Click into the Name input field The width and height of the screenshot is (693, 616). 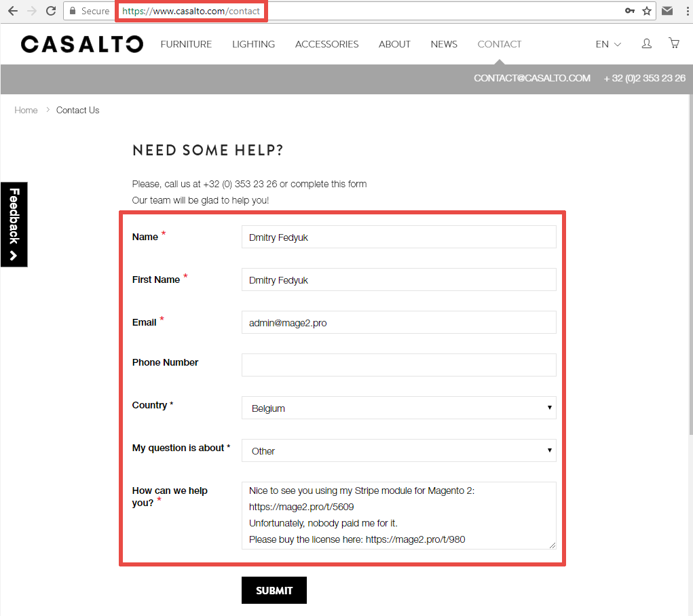point(398,237)
